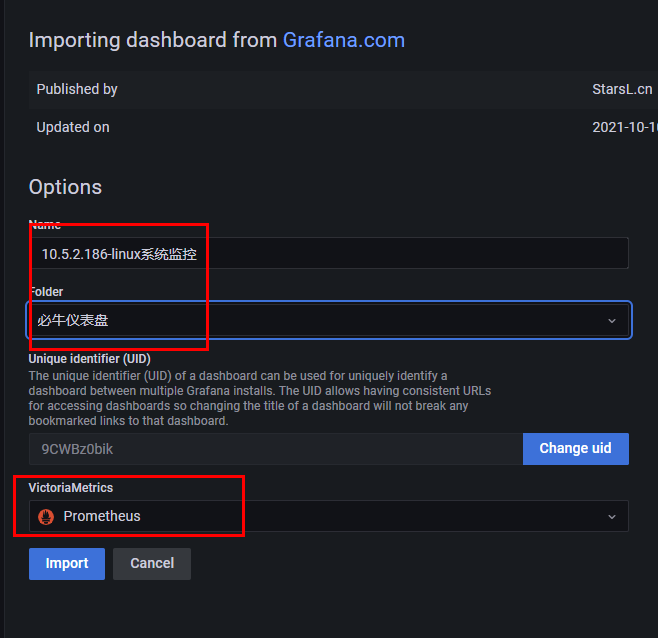The width and height of the screenshot is (658, 638).
Task: Click the Prometheus flame icon
Action: (46, 516)
